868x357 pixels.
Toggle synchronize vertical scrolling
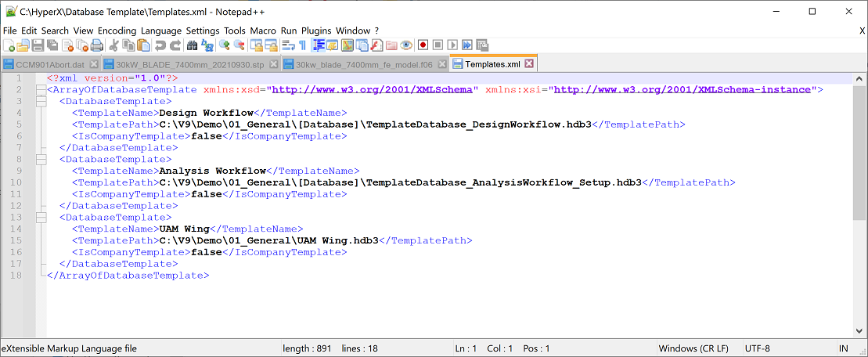pos(256,45)
